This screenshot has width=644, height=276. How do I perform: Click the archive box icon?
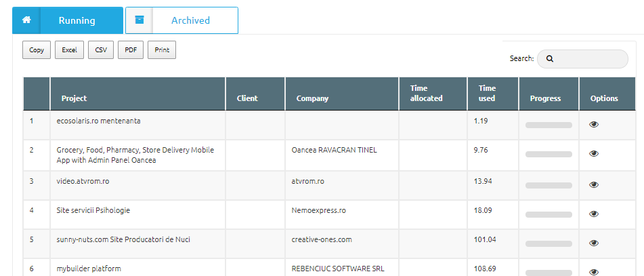pos(139,20)
